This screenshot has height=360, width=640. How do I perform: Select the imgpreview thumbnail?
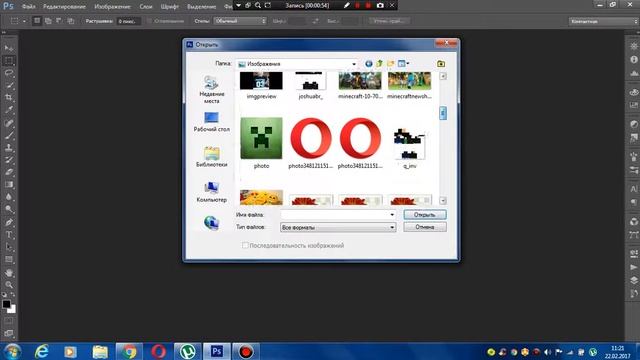[261, 81]
